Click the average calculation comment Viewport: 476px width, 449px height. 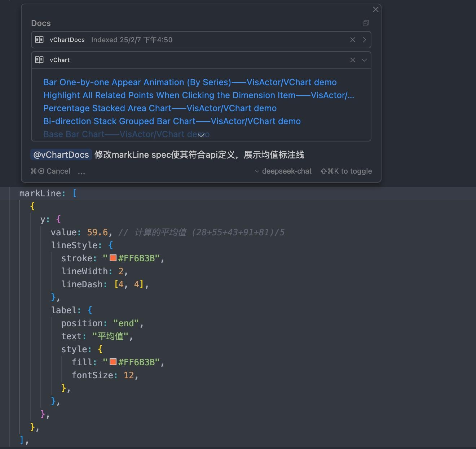202,232
